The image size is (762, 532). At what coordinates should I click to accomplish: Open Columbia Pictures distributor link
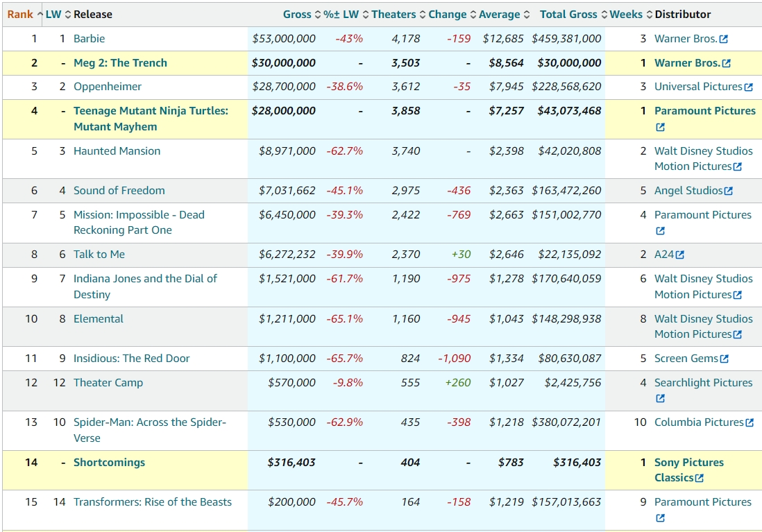(699, 422)
